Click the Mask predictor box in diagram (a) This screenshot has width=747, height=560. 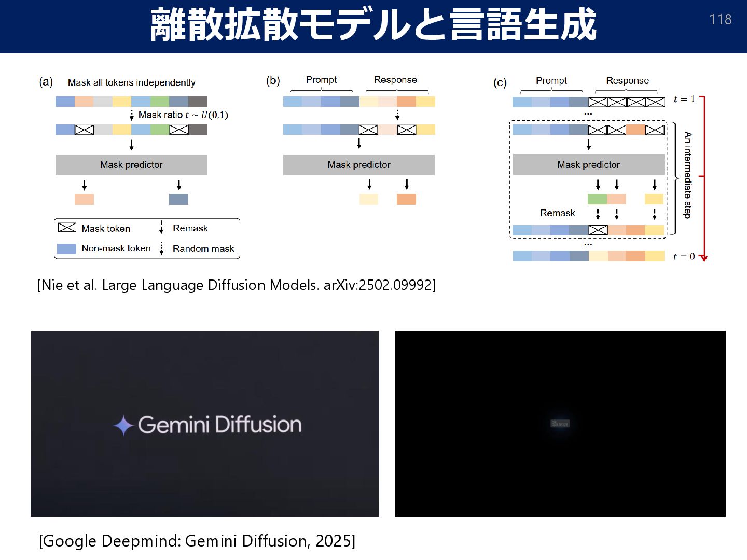click(x=131, y=165)
